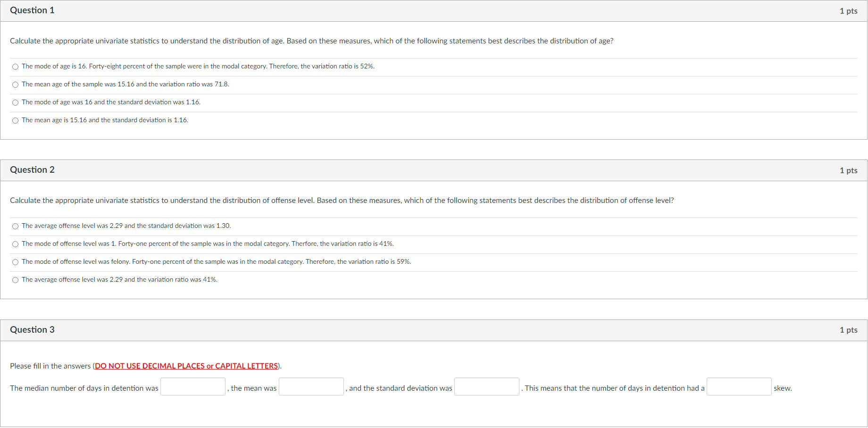
Task: Click the "1 pts" label on Question 2
Action: point(848,170)
